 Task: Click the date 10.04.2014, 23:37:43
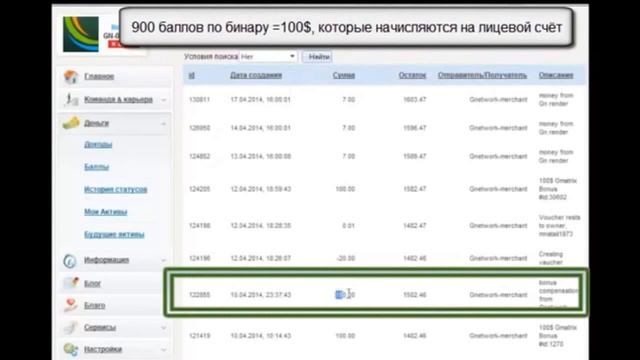tap(260, 295)
